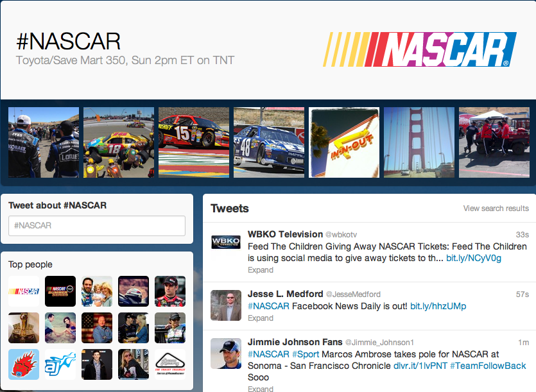Select the man with American flag avatar
Image resolution: width=536 pixels, height=392 pixels.
97,328
